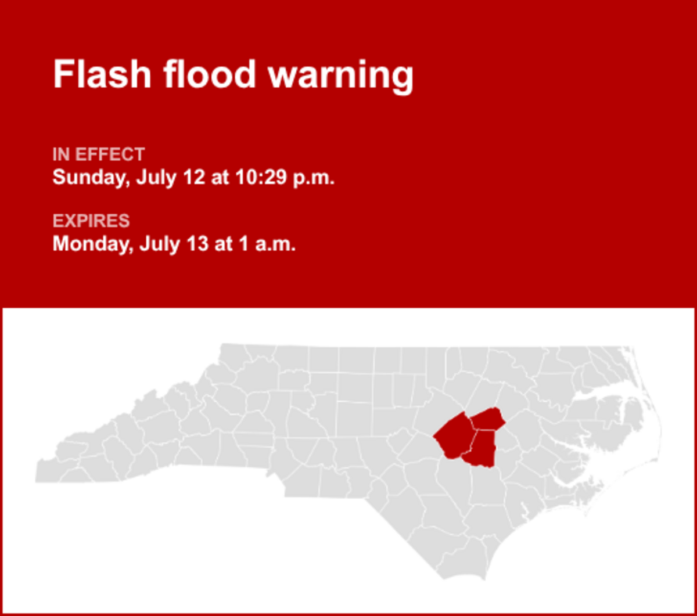Click the word warning in the headline
Viewport: 697px width, 616px height.
pyautogui.click(x=340, y=75)
